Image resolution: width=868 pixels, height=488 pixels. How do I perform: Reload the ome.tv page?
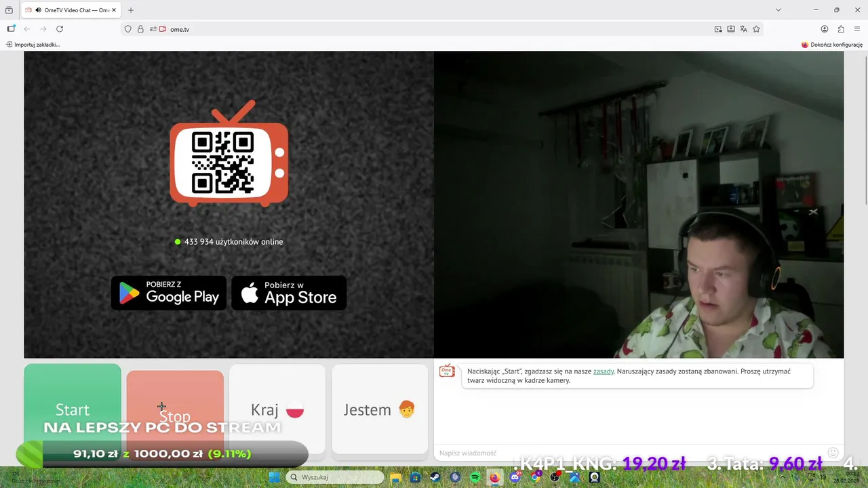[60, 29]
